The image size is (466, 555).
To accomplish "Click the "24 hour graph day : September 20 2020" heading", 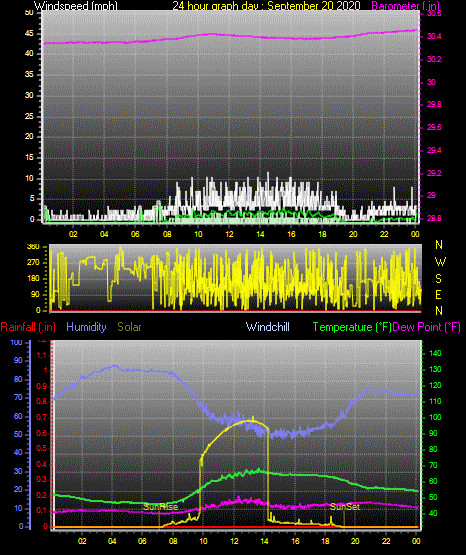I will coord(266,6).
